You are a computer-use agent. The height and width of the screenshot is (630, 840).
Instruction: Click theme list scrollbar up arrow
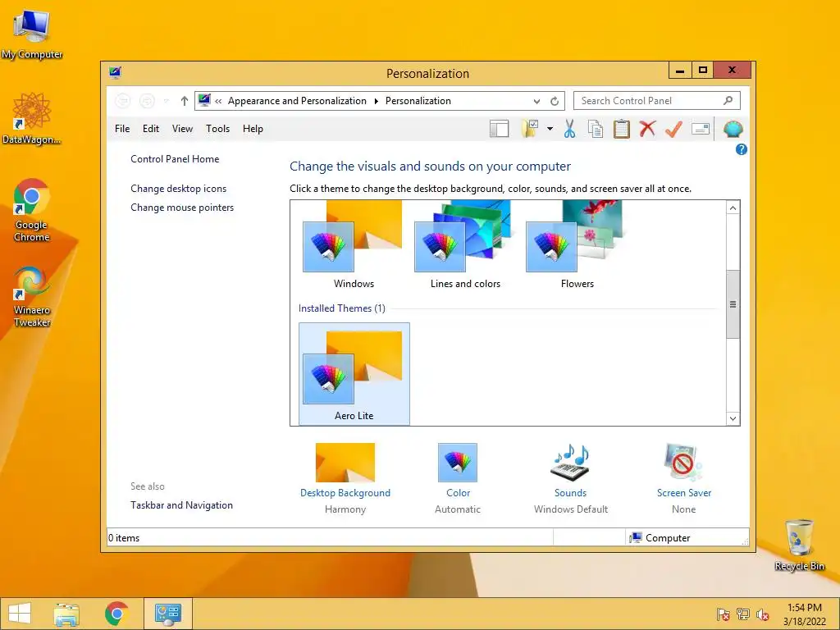pos(733,208)
